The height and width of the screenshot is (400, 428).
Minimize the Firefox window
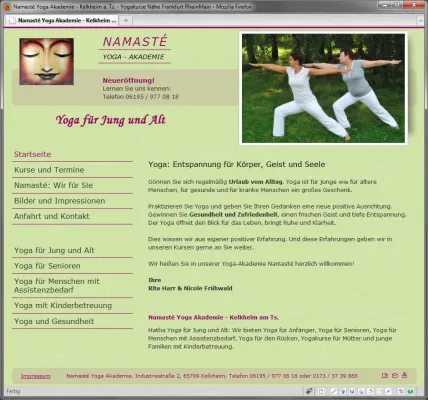pos(386,5)
